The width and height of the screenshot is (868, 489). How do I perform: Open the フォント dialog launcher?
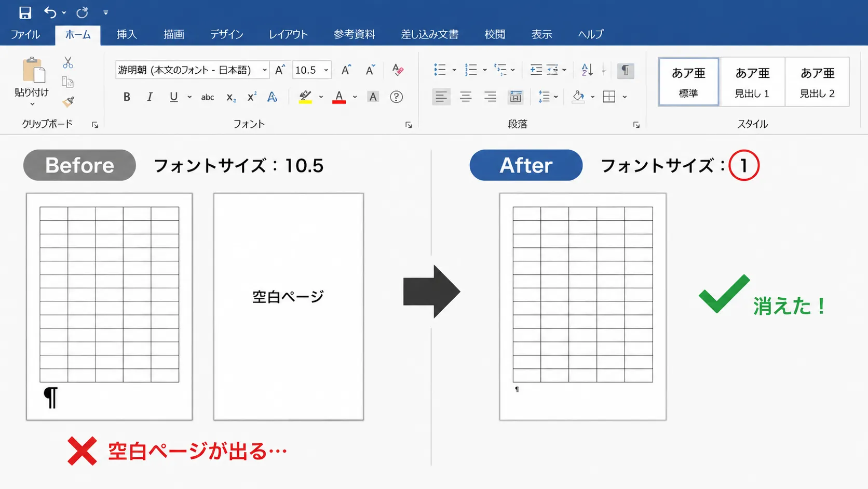[409, 125]
